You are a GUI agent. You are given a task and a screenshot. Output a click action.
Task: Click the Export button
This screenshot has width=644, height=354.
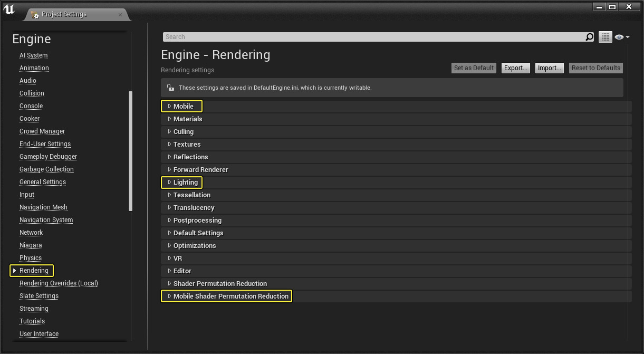tap(515, 68)
